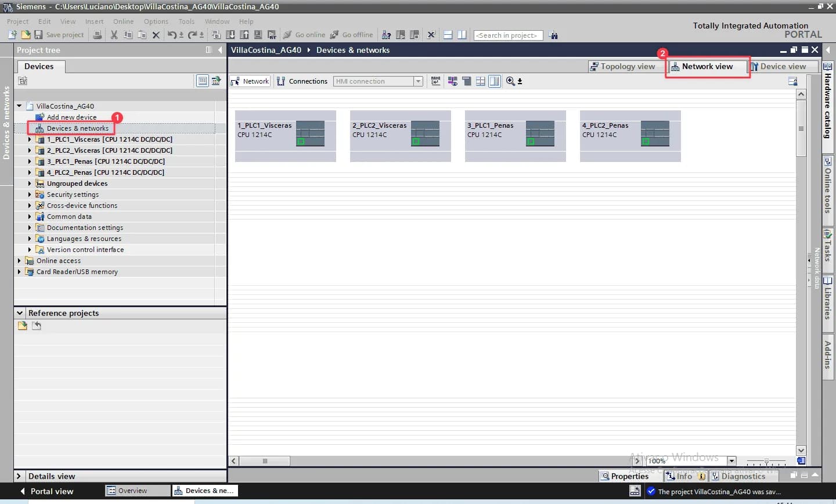This screenshot has height=504, width=836.
Task: Switch to the Topology view tab
Action: click(x=622, y=67)
